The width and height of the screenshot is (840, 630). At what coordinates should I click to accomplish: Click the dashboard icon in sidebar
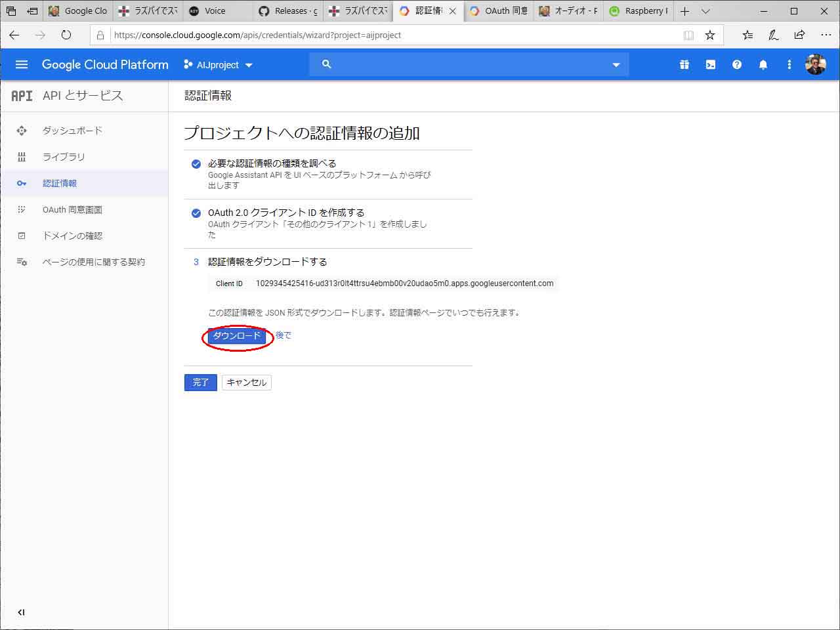tap(22, 131)
